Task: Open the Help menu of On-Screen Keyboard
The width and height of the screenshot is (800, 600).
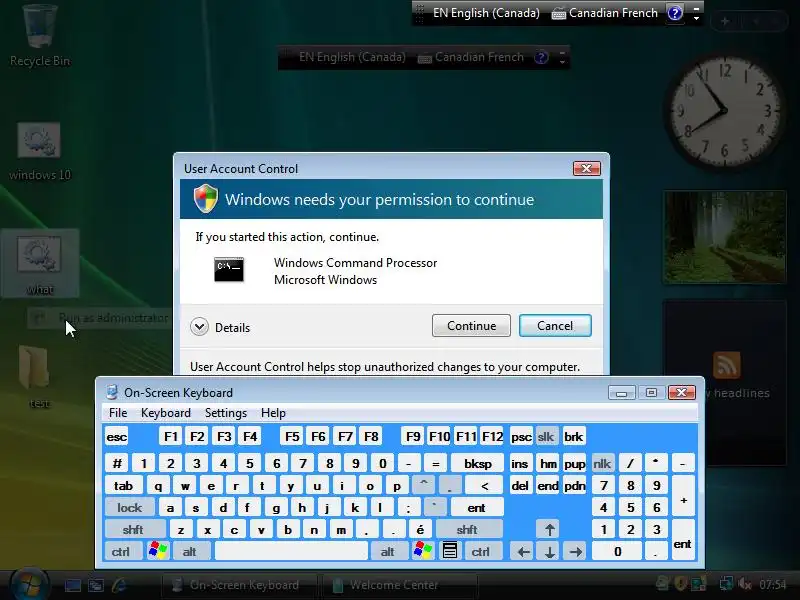Action: pyautogui.click(x=273, y=413)
